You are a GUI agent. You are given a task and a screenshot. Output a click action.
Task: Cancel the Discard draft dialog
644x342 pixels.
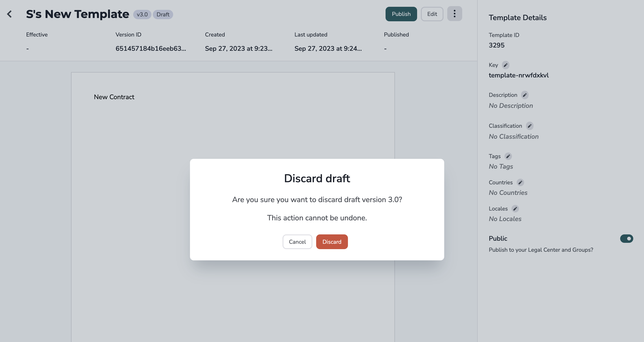click(x=297, y=242)
